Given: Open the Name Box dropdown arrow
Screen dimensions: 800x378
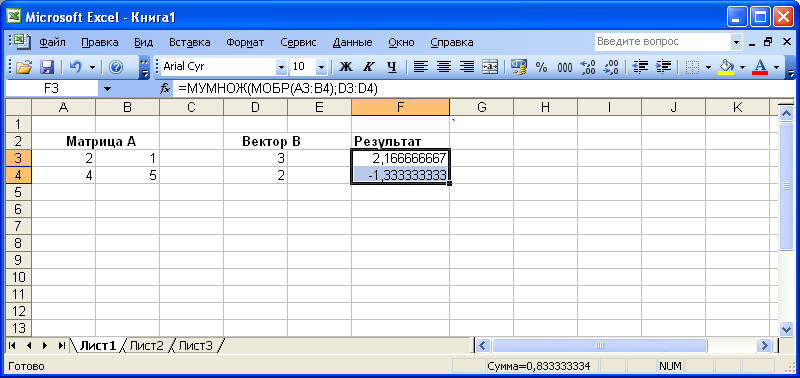Looking at the screenshot, I should [107, 89].
